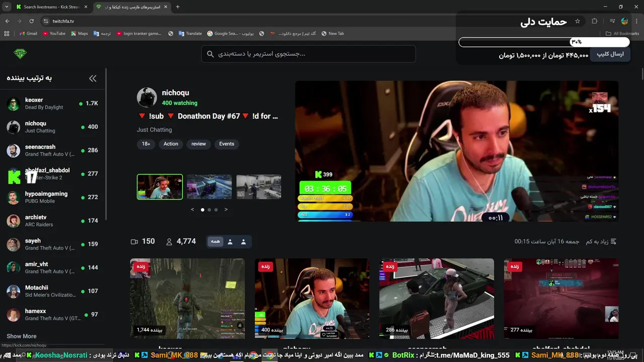Click the 18+ tag
The height and width of the screenshot is (362, 644).
click(x=146, y=144)
